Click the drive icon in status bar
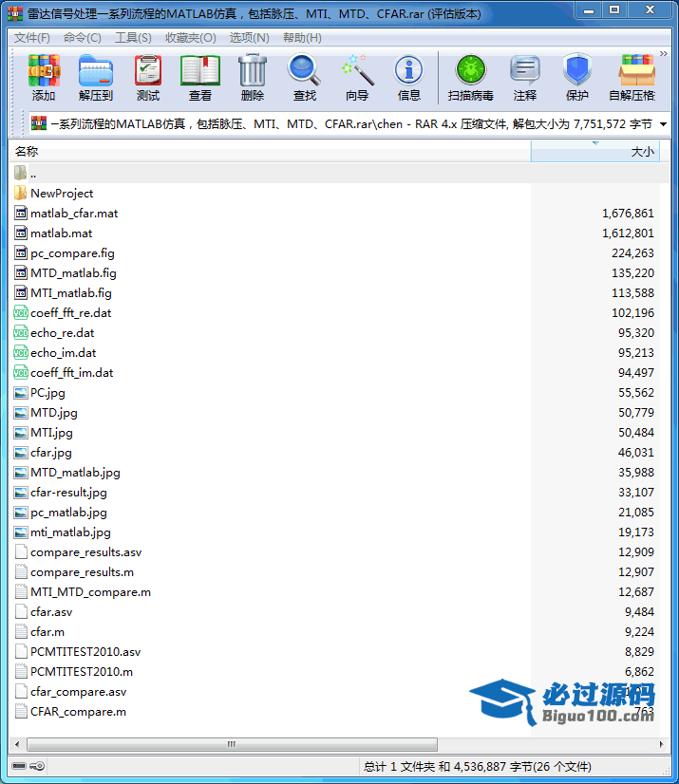679x784 pixels. pyautogui.click(x=19, y=766)
